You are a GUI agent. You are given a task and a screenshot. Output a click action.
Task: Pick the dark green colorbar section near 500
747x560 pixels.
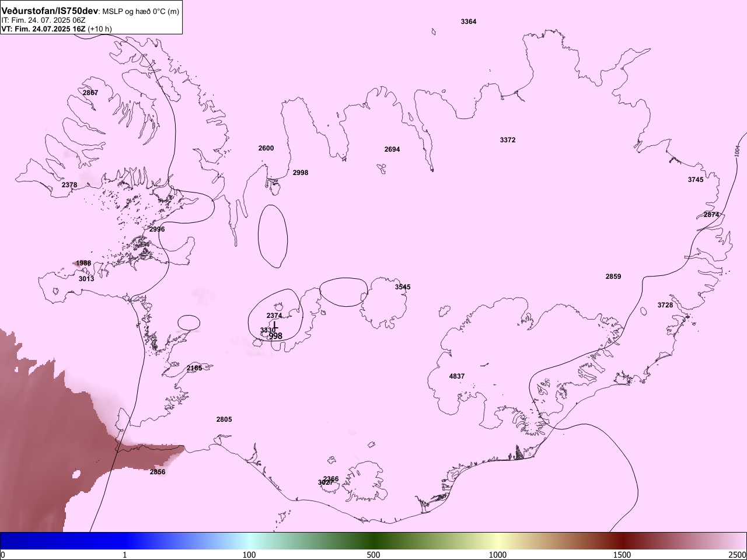pos(373,541)
